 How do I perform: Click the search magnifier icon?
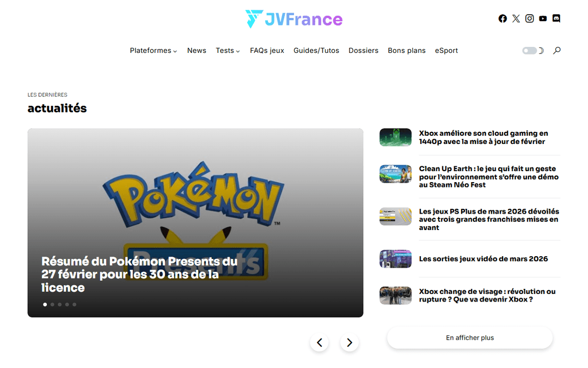(x=557, y=50)
